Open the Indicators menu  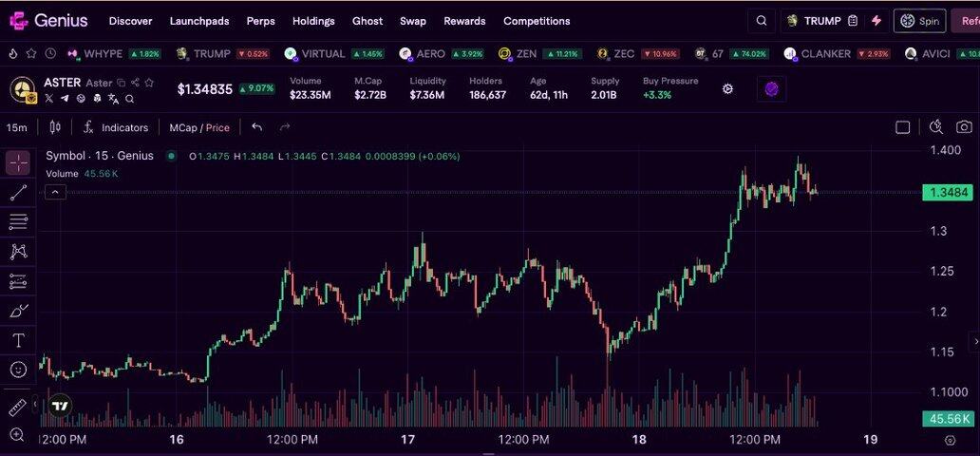click(116, 127)
